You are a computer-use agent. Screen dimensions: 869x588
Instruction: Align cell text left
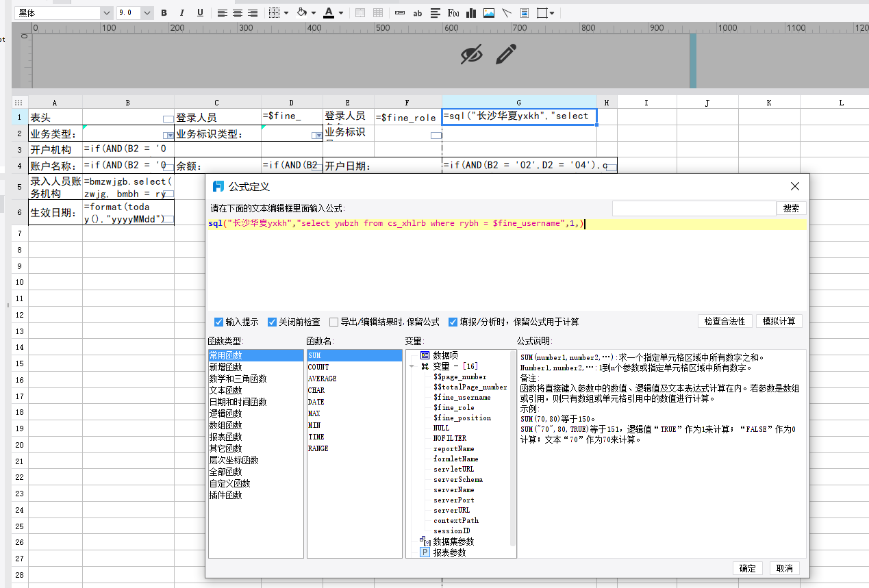point(223,13)
